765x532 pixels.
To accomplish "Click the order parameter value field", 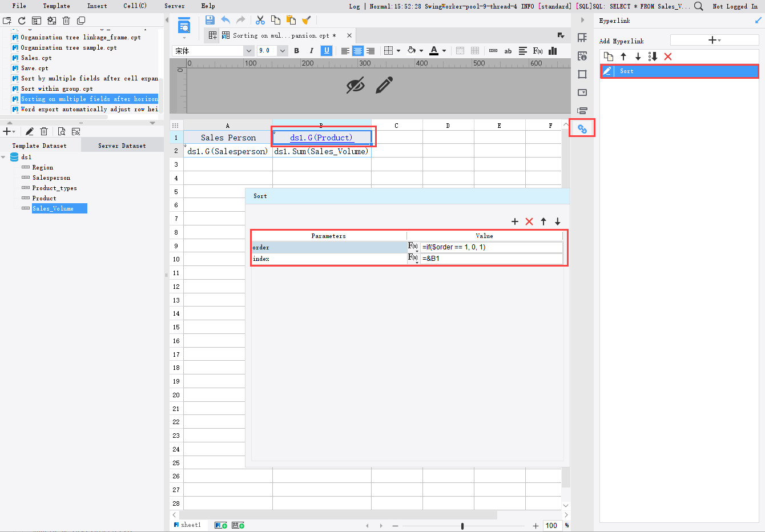I will pyautogui.click(x=492, y=247).
